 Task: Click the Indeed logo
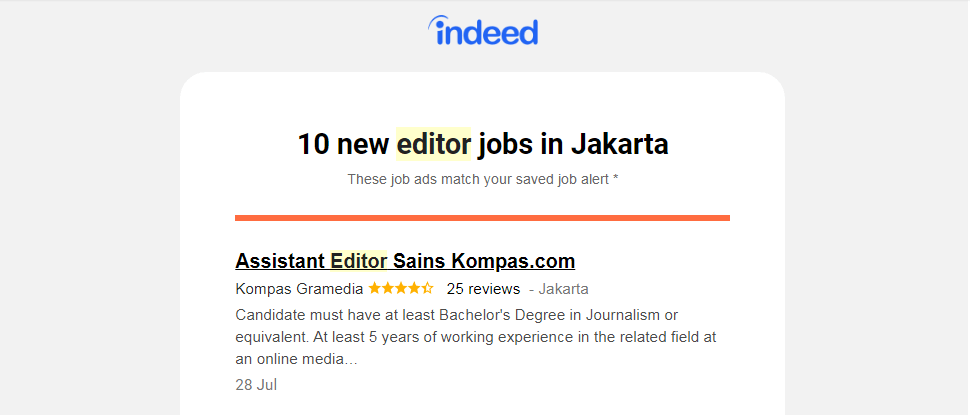point(483,32)
